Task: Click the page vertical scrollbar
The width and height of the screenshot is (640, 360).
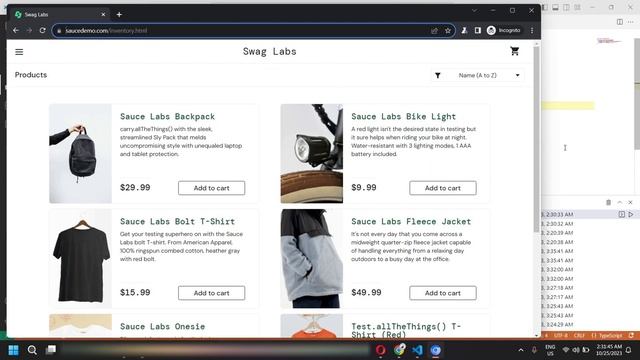Action: (x=536, y=139)
